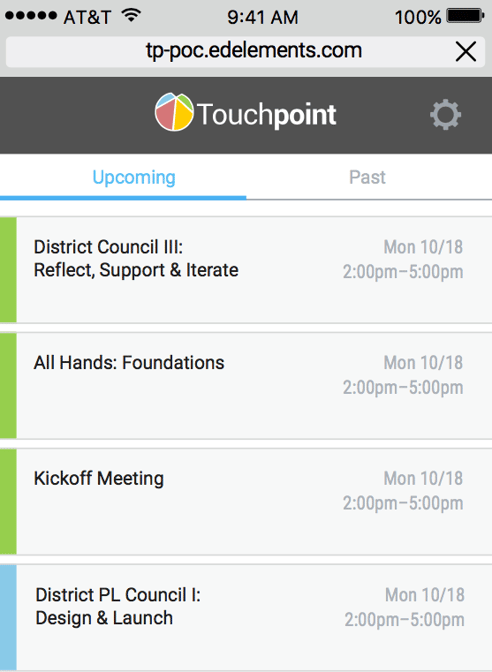Click green color bar on All Hands

pyautogui.click(x=8, y=386)
